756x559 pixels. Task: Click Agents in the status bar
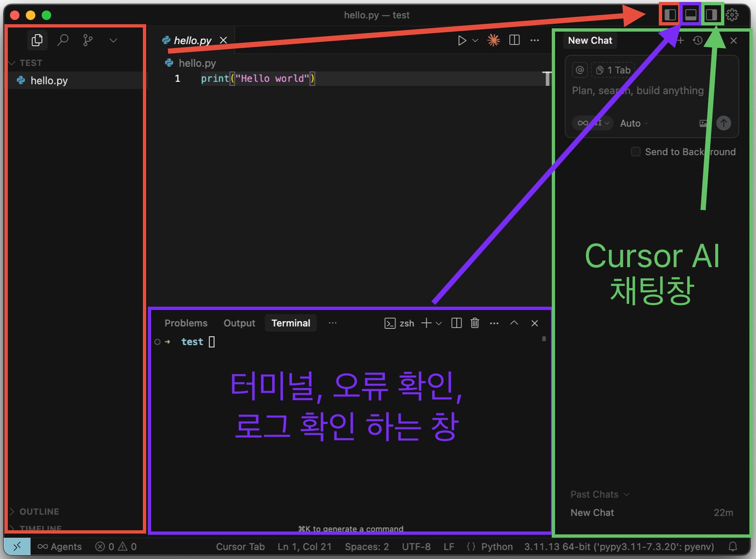pyautogui.click(x=60, y=547)
